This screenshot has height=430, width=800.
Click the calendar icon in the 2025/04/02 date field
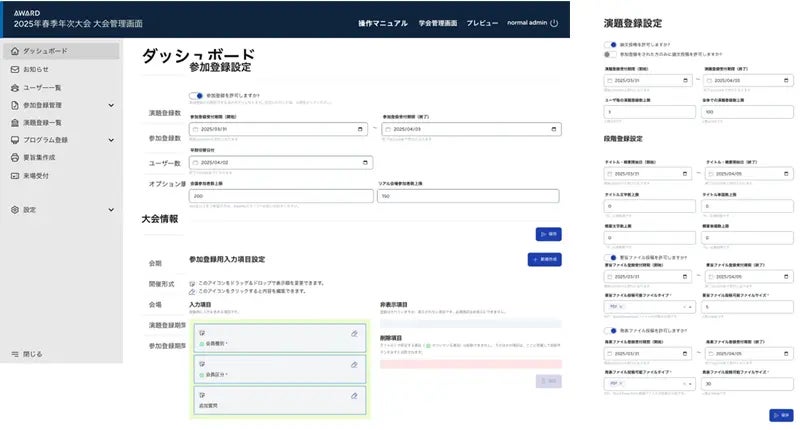[365, 163]
